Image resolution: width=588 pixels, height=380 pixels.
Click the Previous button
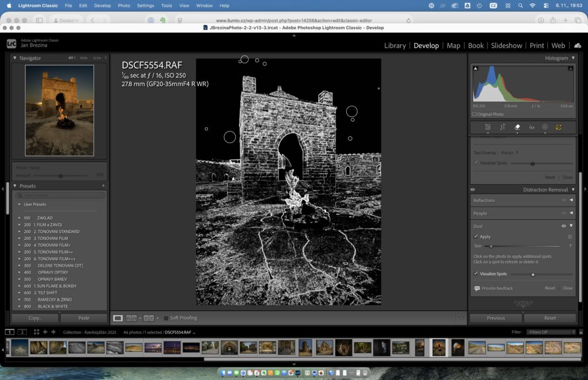tap(495, 317)
